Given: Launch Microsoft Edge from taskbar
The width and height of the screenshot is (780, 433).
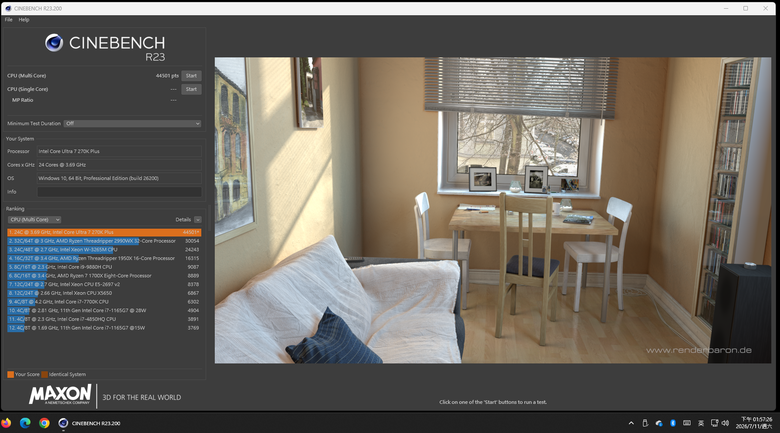Looking at the screenshot, I should (x=25, y=423).
